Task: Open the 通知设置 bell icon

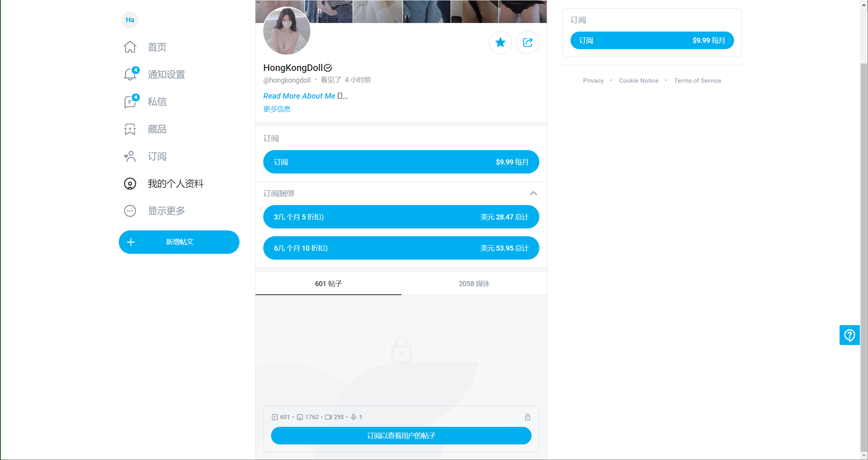Action: tap(130, 74)
